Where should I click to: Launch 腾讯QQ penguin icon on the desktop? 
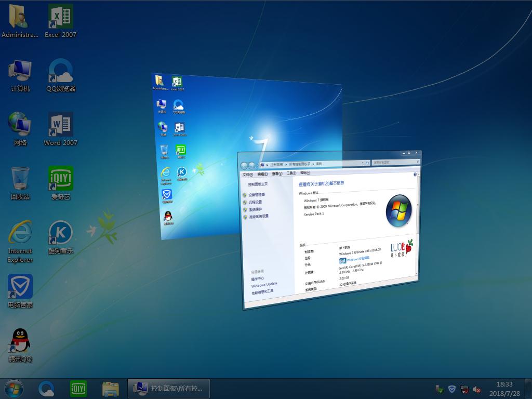click(x=20, y=342)
